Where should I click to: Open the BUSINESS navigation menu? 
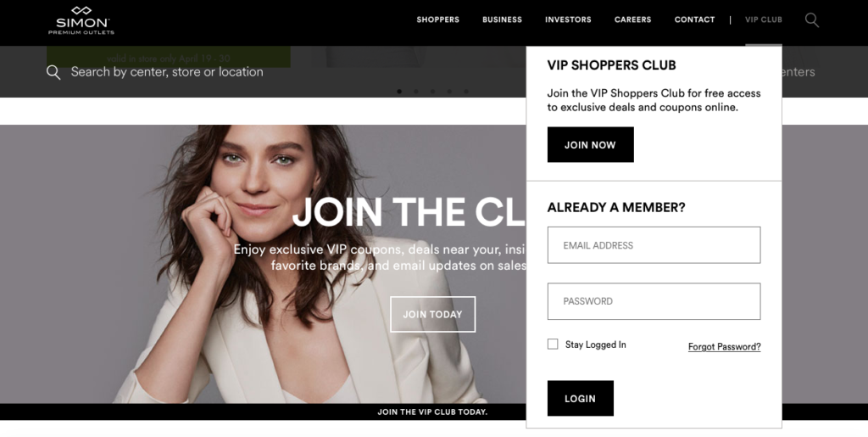pos(502,20)
